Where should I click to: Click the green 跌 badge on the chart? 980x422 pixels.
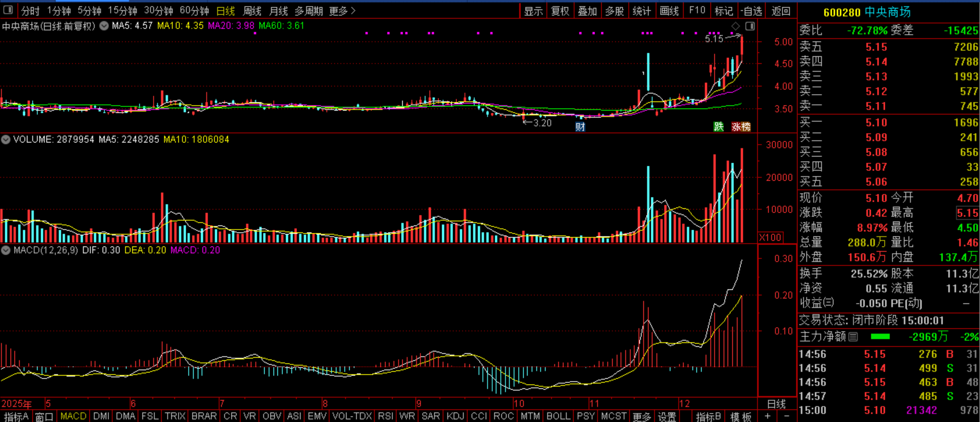tap(718, 126)
